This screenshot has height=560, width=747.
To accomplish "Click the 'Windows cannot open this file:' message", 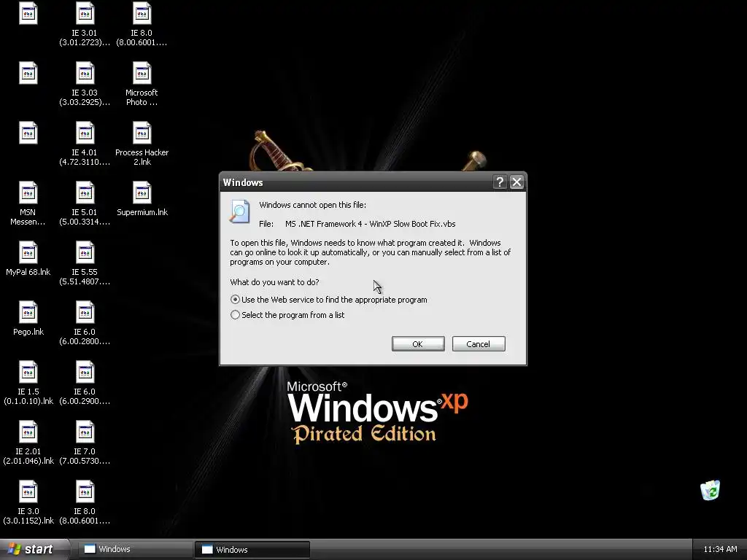I will (x=312, y=205).
